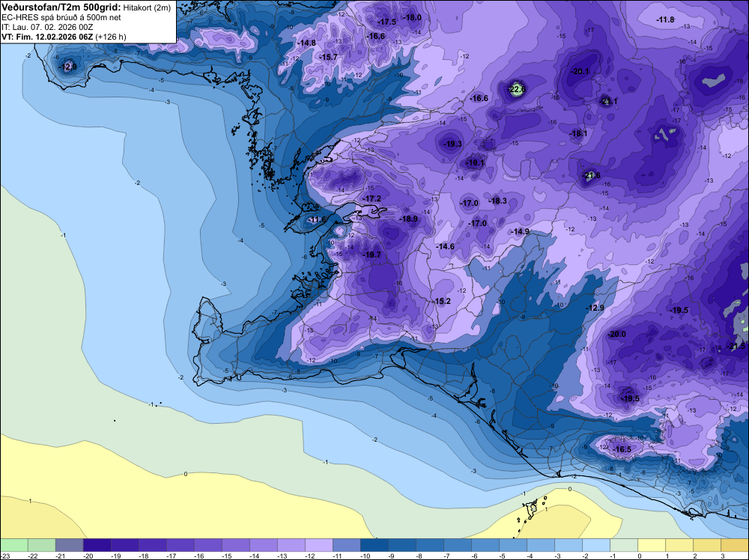Image resolution: width=749 pixels, height=560 pixels.
Task: Select the grey-blue -21 legend swatch
Action: (70, 545)
